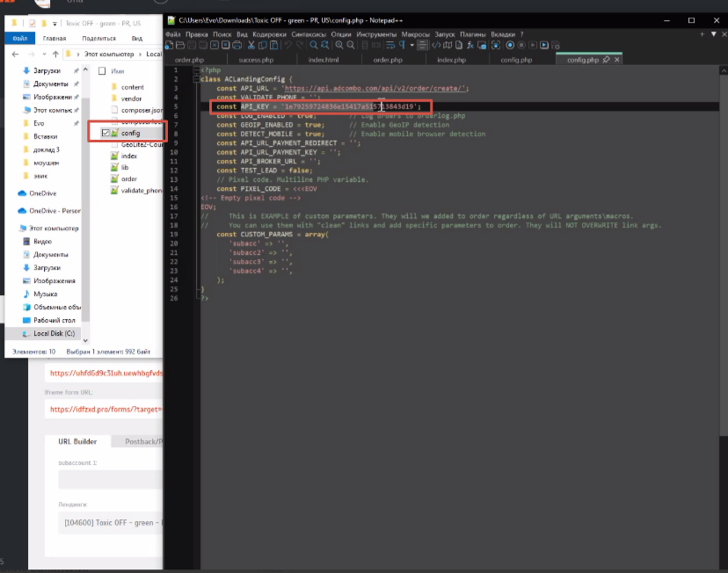Click the Up arrow in Explorer navigation

[55, 54]
